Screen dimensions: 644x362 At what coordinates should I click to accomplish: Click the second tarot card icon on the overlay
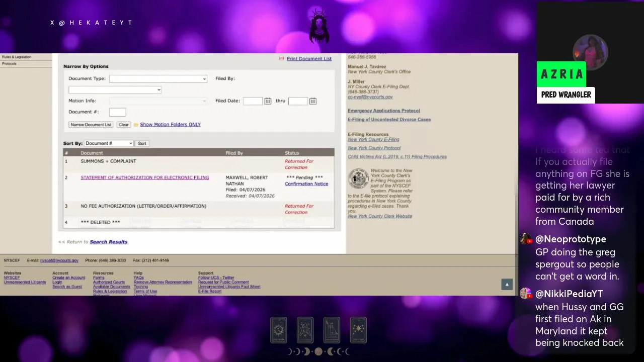coord(305,330)
